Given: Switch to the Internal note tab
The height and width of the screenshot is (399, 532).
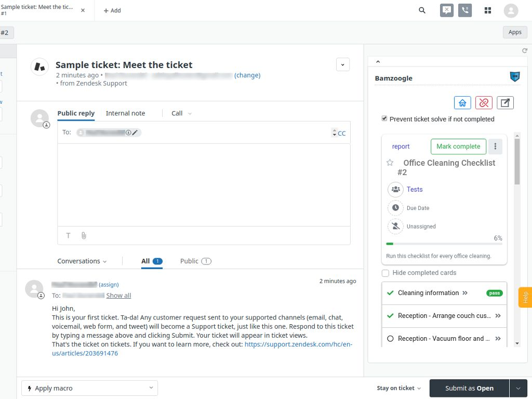Looking at the screenshot, I should click(x=125, y=113).
